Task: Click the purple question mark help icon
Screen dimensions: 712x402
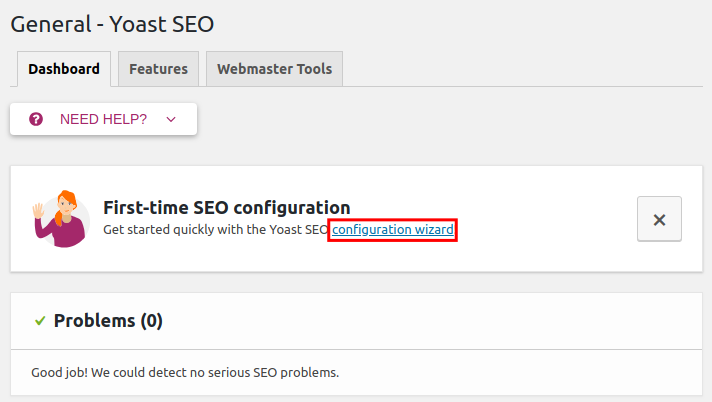Action: [36, 119]
